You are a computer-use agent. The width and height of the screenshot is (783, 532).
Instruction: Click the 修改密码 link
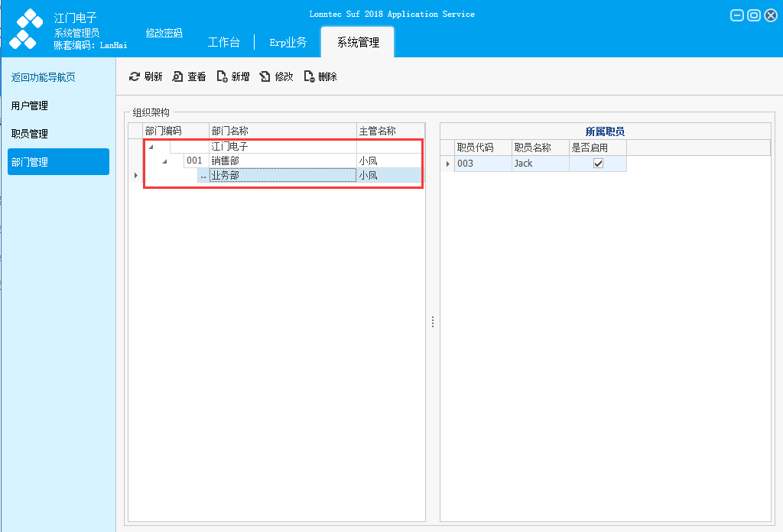pyautogui.click(x=164, y=33)
